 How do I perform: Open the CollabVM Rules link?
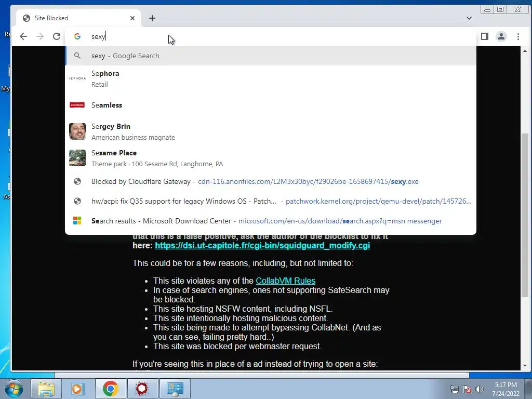tap(285, 281)
